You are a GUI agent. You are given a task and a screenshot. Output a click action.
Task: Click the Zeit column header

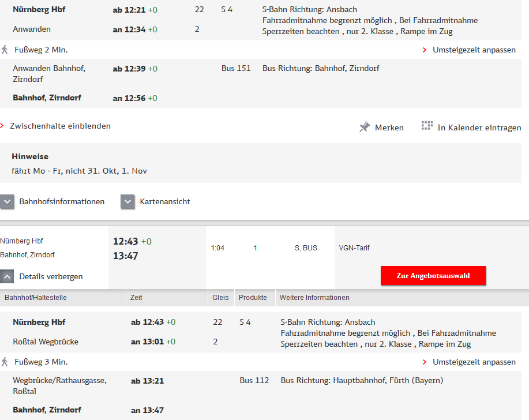(136, 298)
